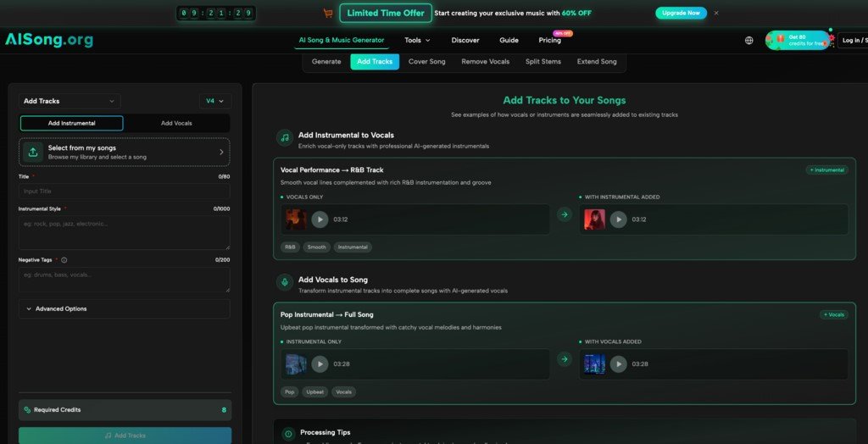The height and width of the screenshot is (444, 868).
Task: Click the Input Title field
Action: pyautogui.click(x=124, y=191)
